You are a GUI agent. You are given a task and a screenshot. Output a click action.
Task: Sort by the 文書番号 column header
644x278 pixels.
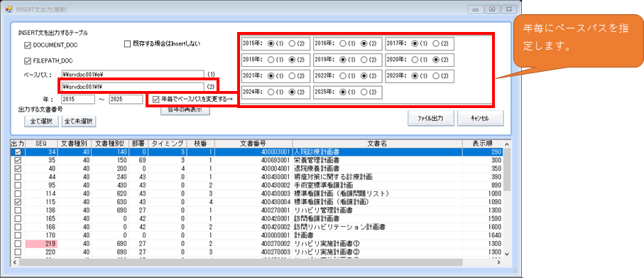pos(253,144)
